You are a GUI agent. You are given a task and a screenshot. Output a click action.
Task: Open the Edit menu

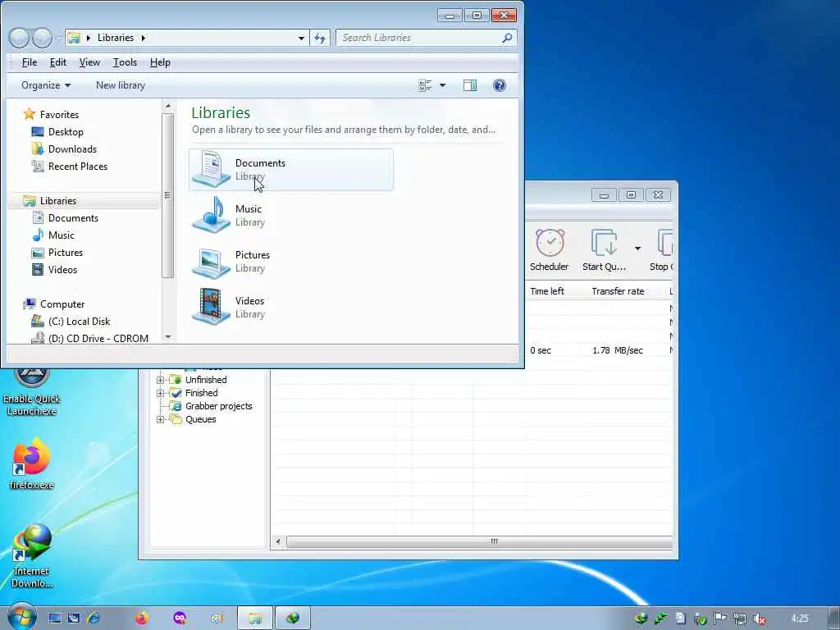[x=58, y=62]
